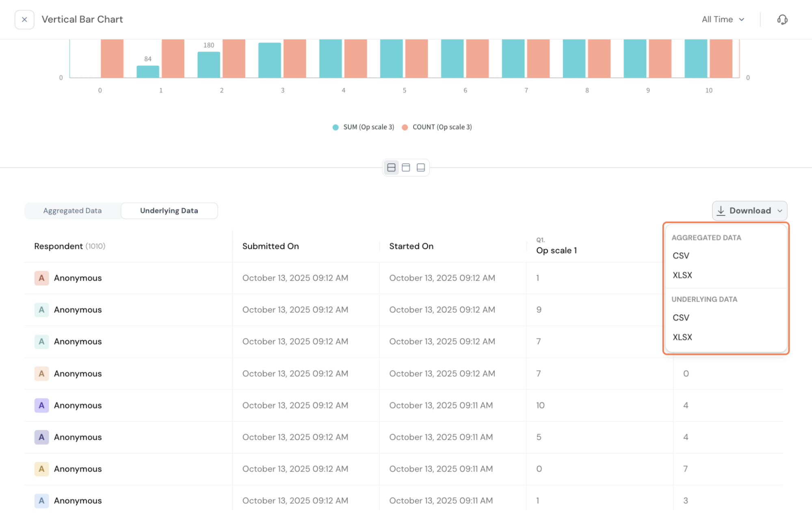The image size is (812, 515).
Task: Download aggregated data as XLSX
Action: [x=682, y=275]
